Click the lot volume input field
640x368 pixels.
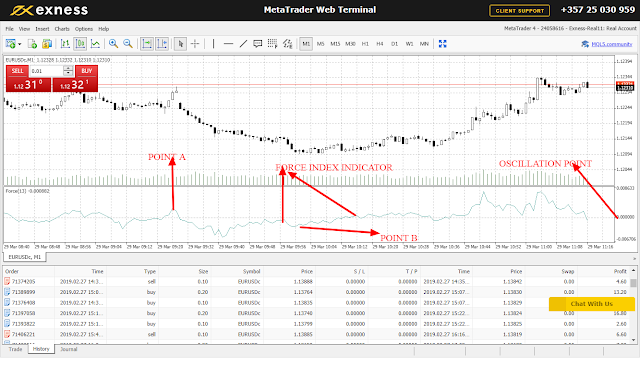pyautogui.click(x=47, y=71)
